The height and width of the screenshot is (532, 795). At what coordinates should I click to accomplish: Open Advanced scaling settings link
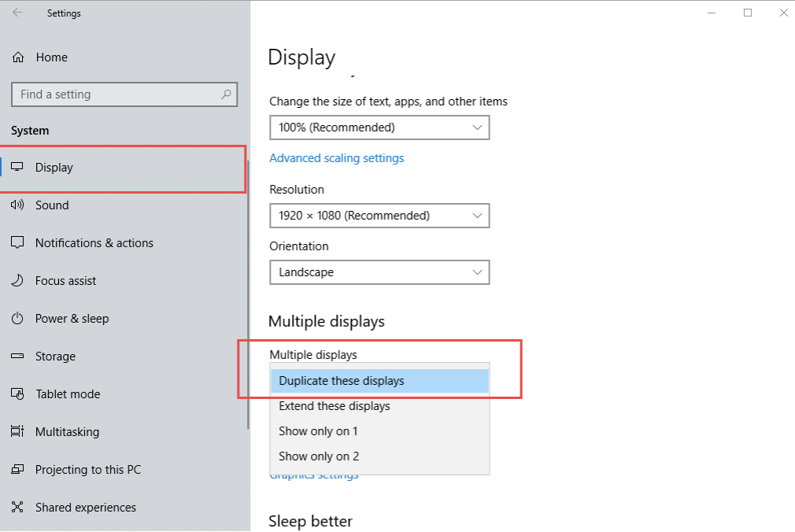point(337,158)
